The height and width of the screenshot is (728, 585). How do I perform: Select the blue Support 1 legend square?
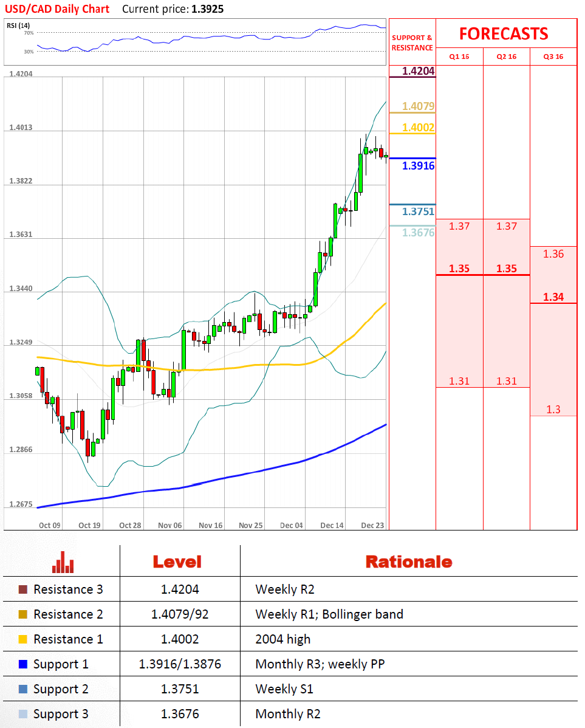click(23, 664)
